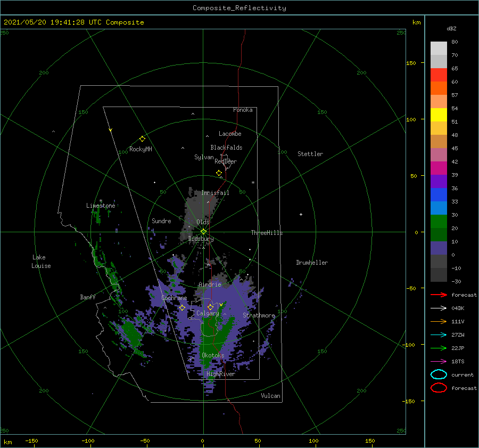The height and width of the screenshot is (448, 479).
Task: Select the white asterisk marker east of Innisfail
Action: [253, 183]
